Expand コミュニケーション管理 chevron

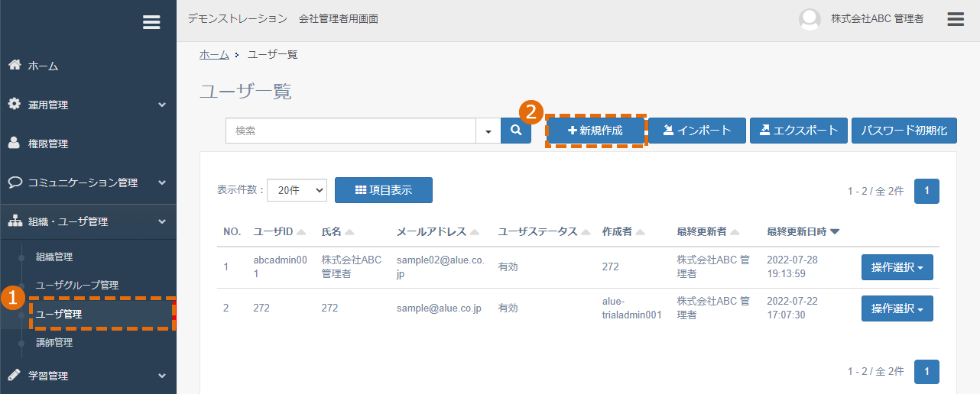162,182
